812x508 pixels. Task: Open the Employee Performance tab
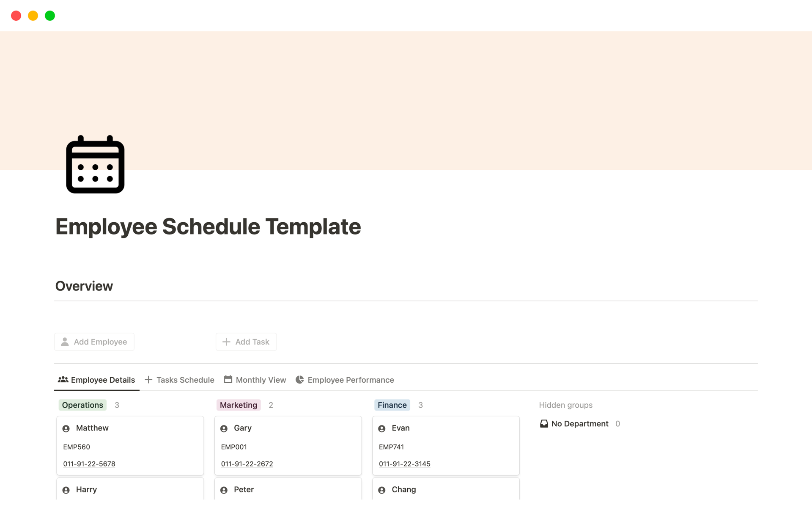(345, 380)
